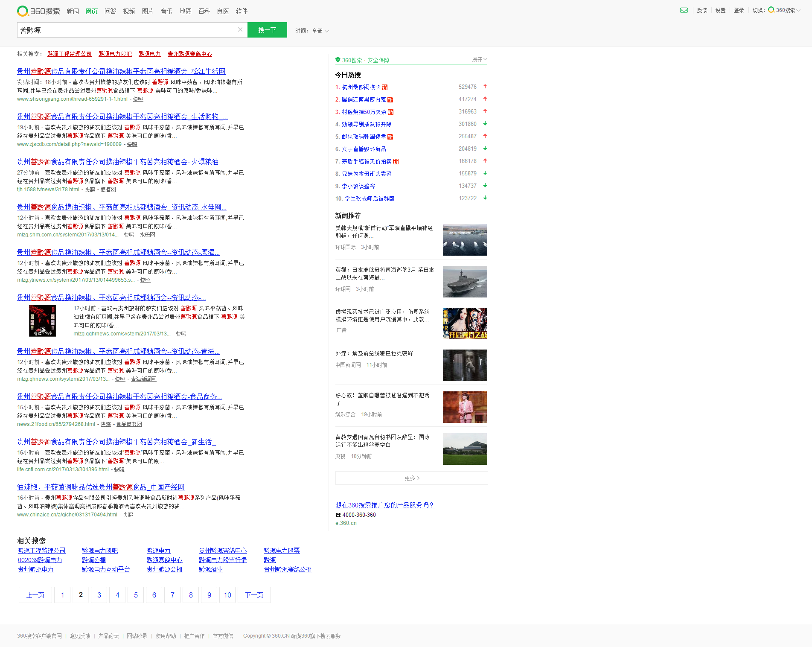Click the down arrow for 劝领导别插队被开除

tap(485, 124)
